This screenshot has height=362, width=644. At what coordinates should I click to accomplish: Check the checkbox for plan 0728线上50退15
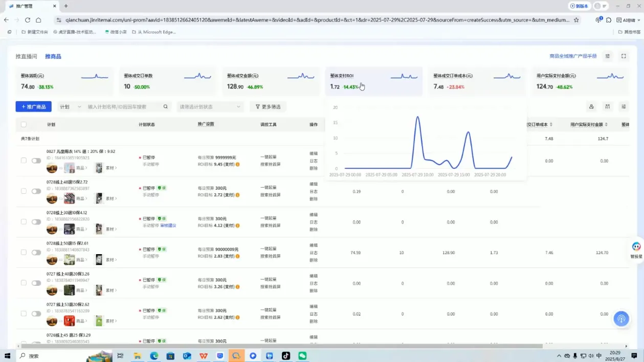[x=24, y=252]
